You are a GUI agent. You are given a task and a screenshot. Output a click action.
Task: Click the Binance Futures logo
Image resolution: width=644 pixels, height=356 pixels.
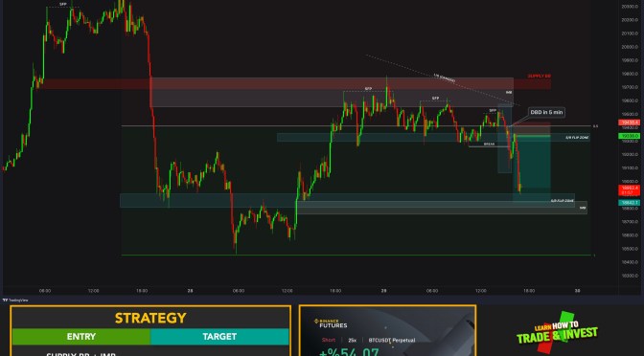[x=331, y=323]
